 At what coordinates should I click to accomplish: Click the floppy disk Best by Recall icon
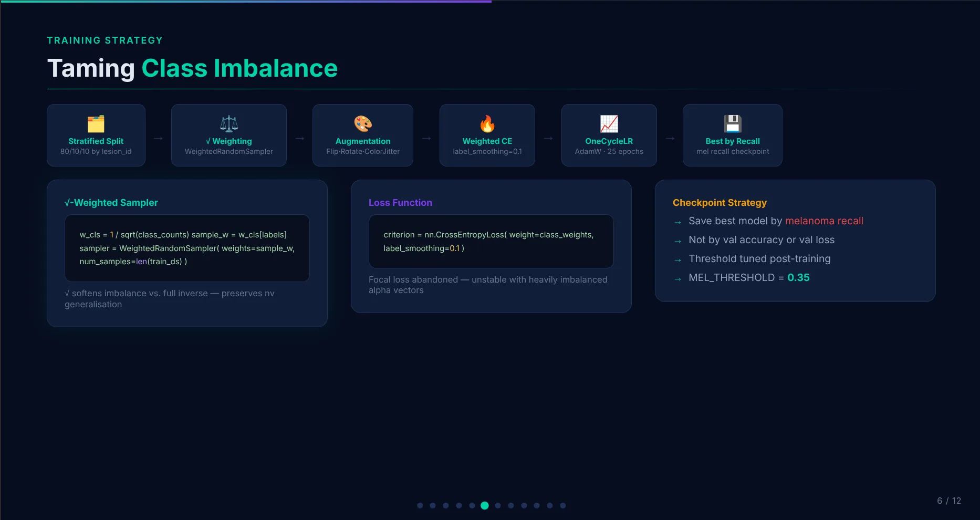pyautogui.click(x=733, y=124)
